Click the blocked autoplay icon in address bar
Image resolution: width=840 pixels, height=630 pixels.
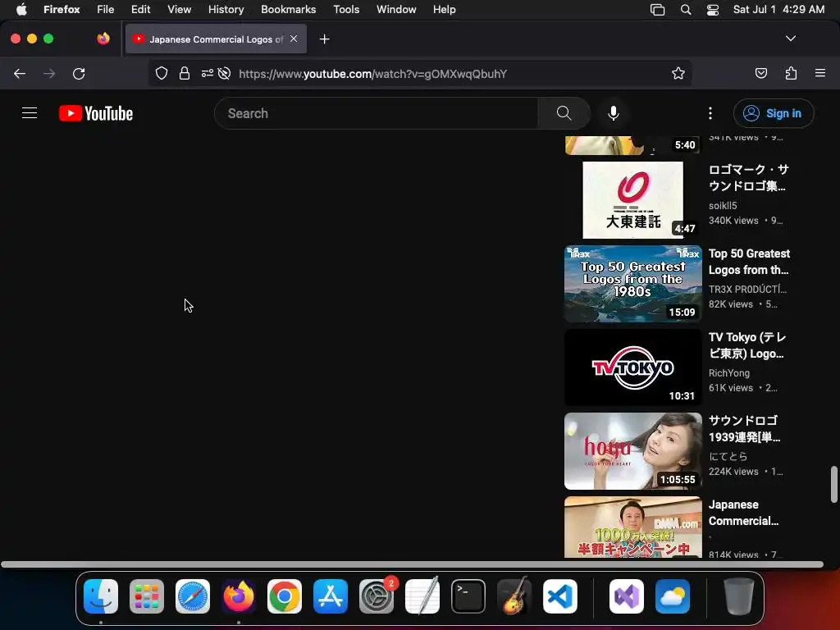pos(225,73)
